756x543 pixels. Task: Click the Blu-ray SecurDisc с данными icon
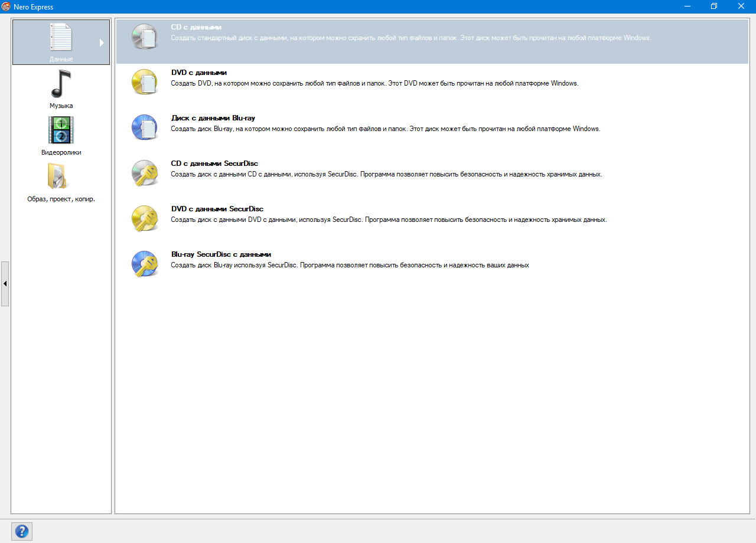[x=145, y=264]
